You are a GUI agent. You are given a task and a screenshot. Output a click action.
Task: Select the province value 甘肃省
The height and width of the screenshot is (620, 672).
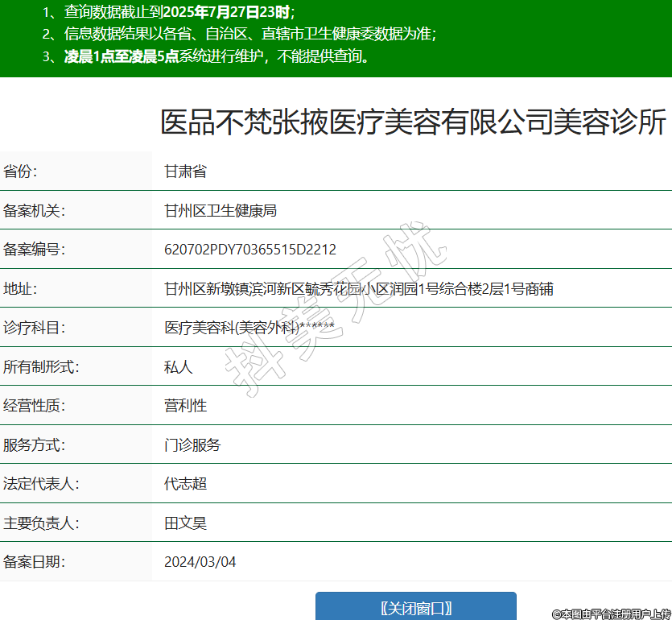tap(185, 172)
